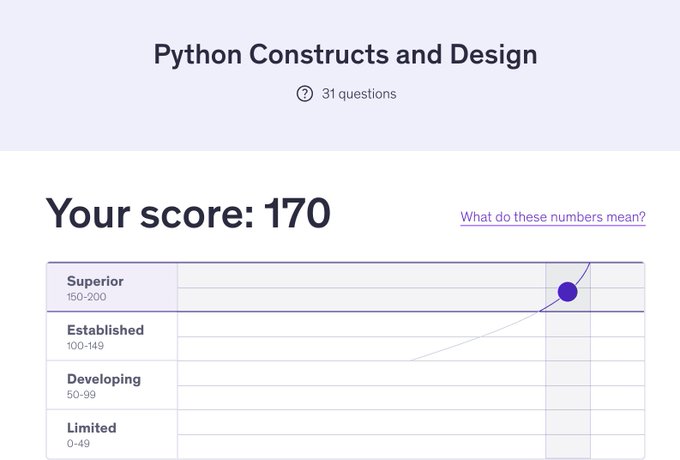
Task: Click the question mark icon
Action: point(305,94)
